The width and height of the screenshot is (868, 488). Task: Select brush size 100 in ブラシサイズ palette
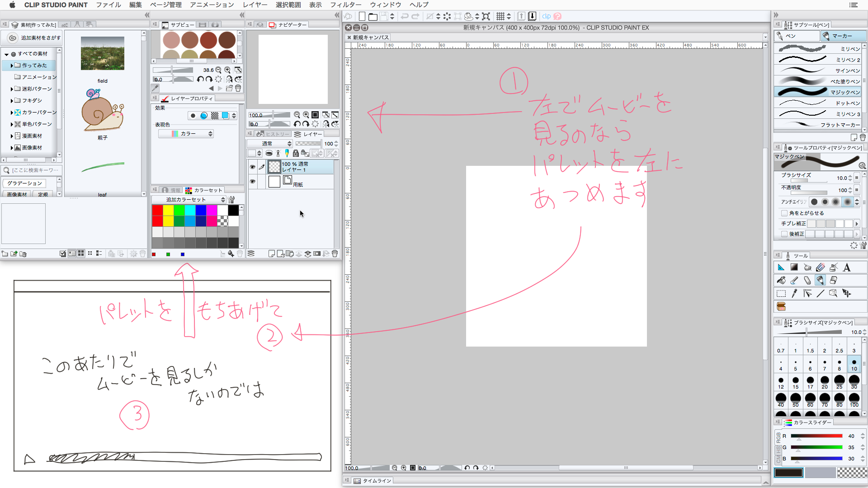854,399
